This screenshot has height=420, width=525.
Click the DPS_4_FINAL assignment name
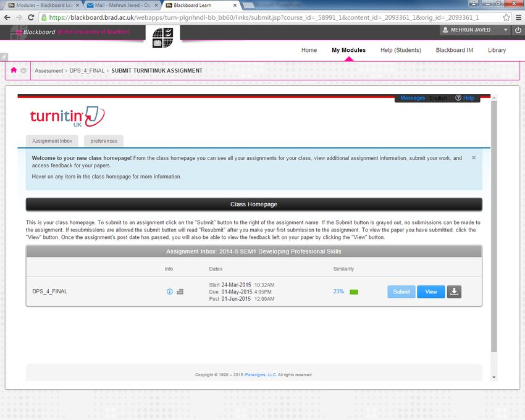click(50, 292)
